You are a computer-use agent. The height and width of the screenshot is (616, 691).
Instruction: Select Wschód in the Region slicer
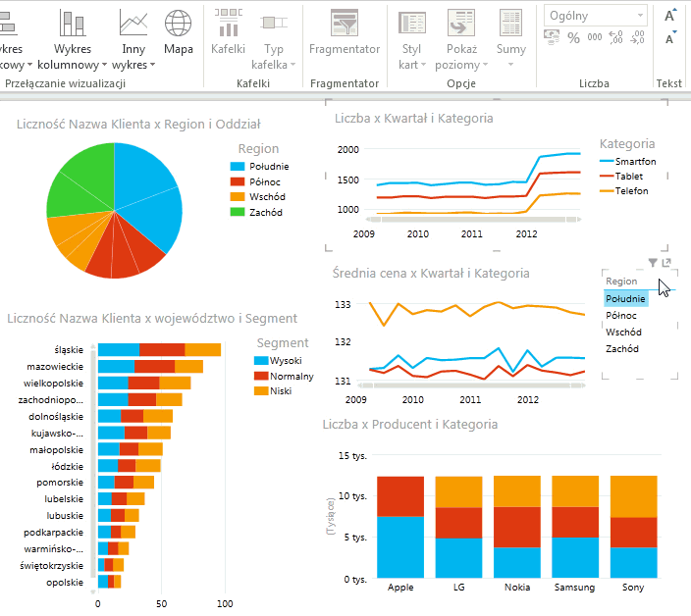pyautogui.click(x=622, y=333)
